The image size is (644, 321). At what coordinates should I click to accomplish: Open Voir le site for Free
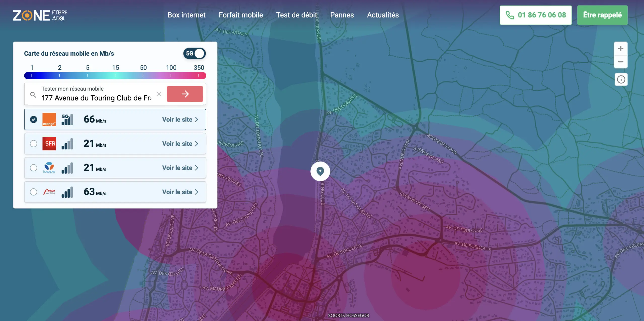click(x=180, y=192)
